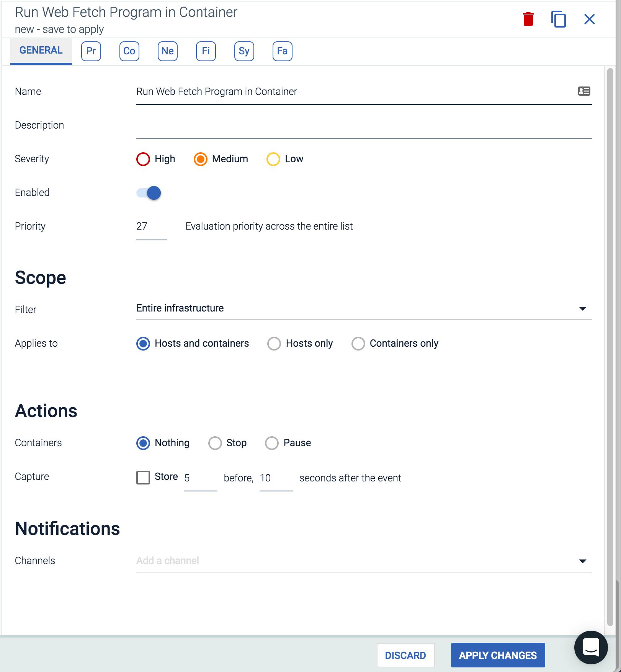The height and width of the screenshot is (672, 621).
Task: Switch to the GENERAL tab
Action: click(41, 51)
